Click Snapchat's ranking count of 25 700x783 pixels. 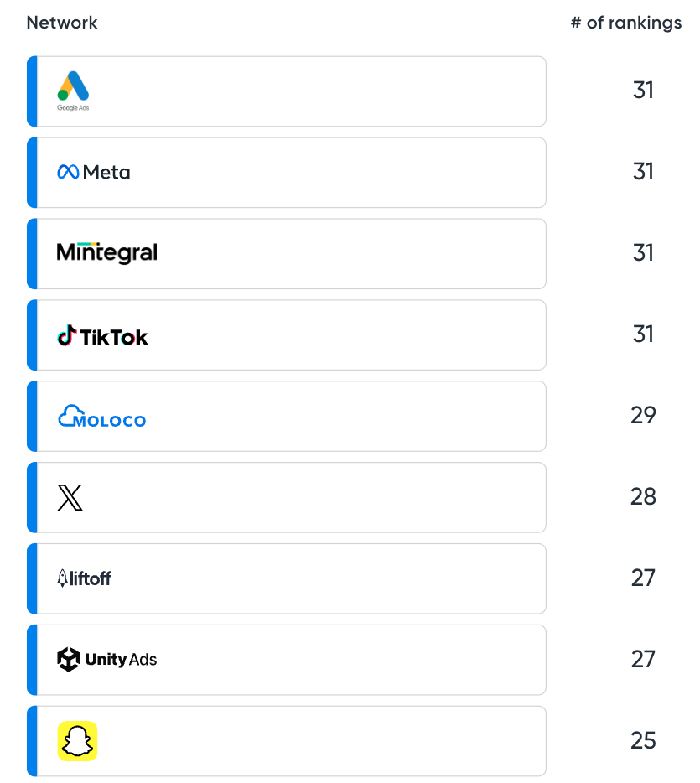click(643, 741)
